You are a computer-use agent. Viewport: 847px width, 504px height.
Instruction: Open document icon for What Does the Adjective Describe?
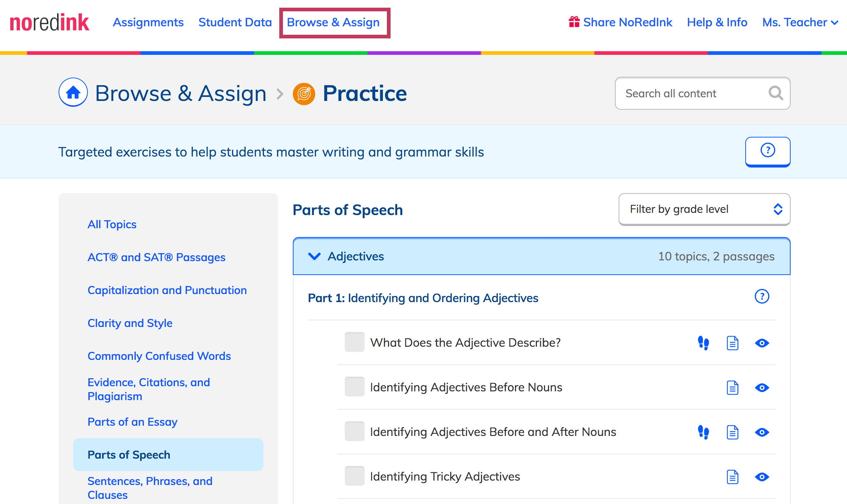tap(732, 343)
